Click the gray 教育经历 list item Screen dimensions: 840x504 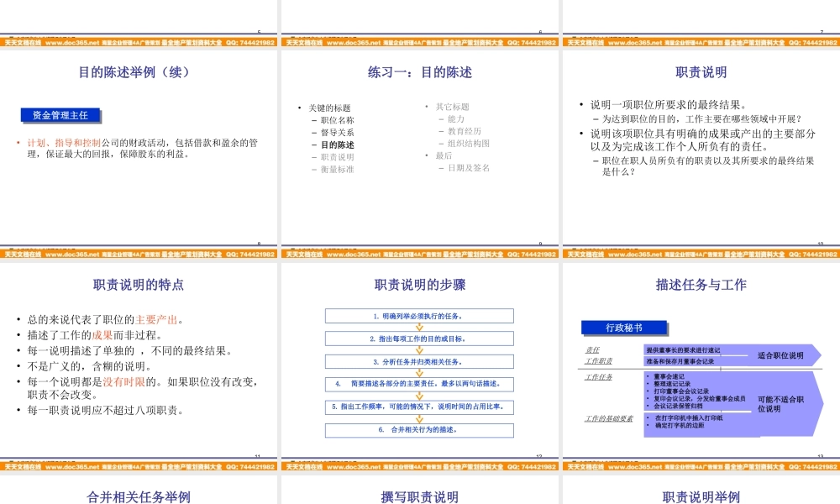pos(465,131)
